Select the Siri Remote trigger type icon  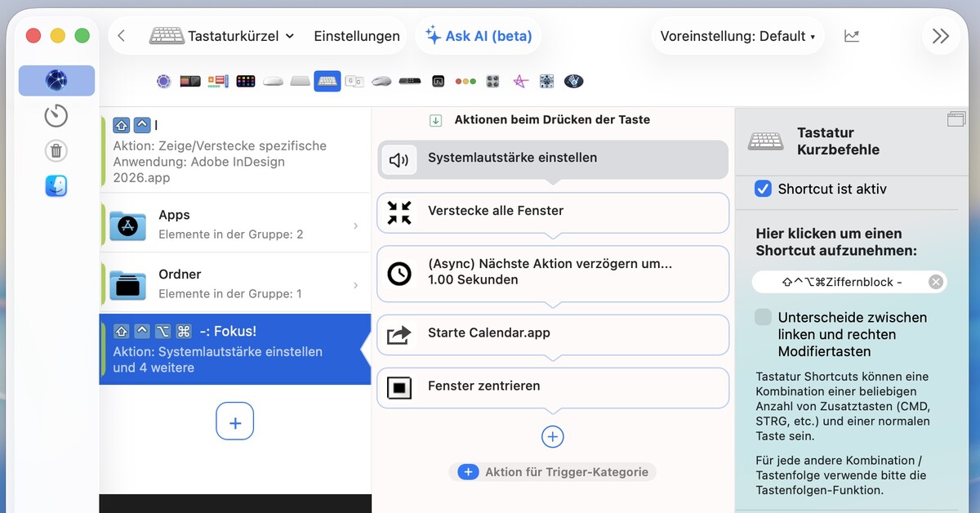[x=409, y=81]
